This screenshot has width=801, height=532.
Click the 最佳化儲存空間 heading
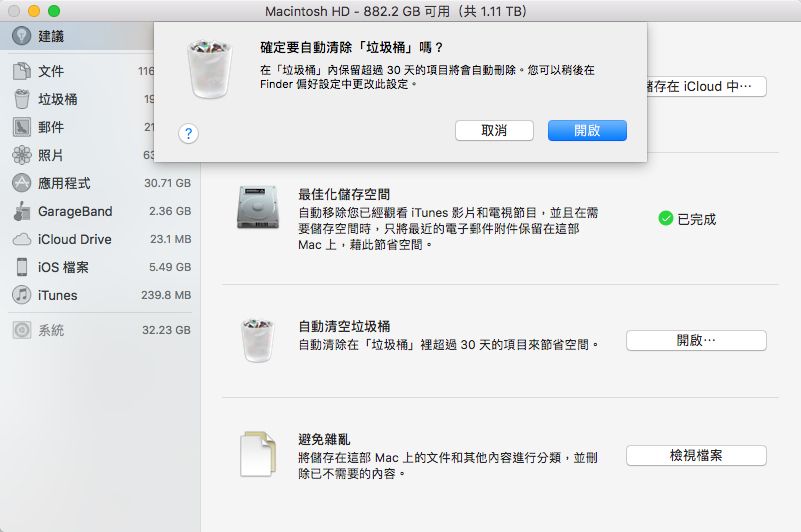tap(344, 194)
